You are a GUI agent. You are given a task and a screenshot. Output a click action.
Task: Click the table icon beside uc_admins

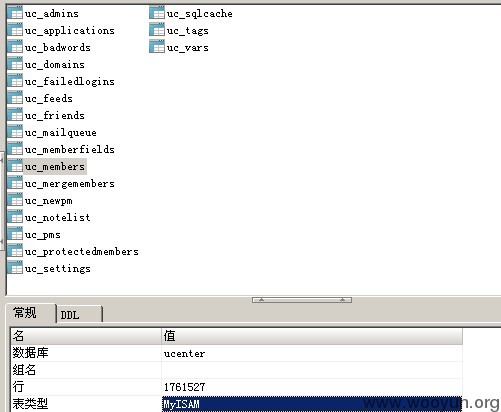pos(15,13)
